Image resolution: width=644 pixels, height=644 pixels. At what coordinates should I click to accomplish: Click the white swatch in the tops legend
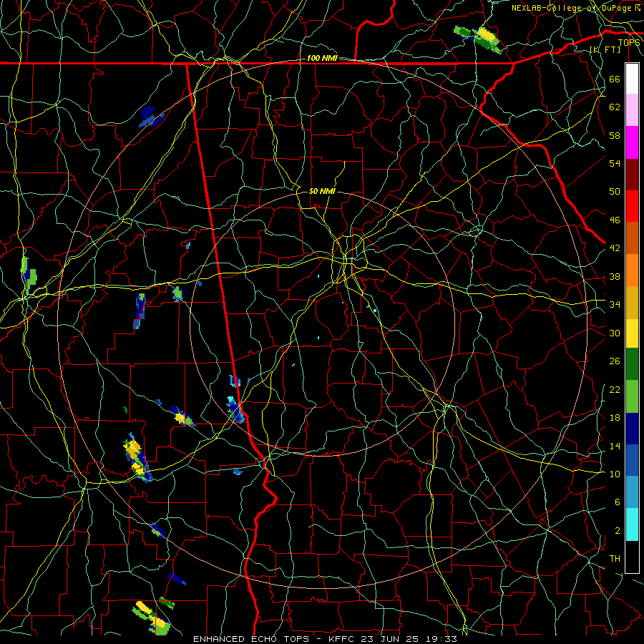pyautogui.click(x=632, y=79)
